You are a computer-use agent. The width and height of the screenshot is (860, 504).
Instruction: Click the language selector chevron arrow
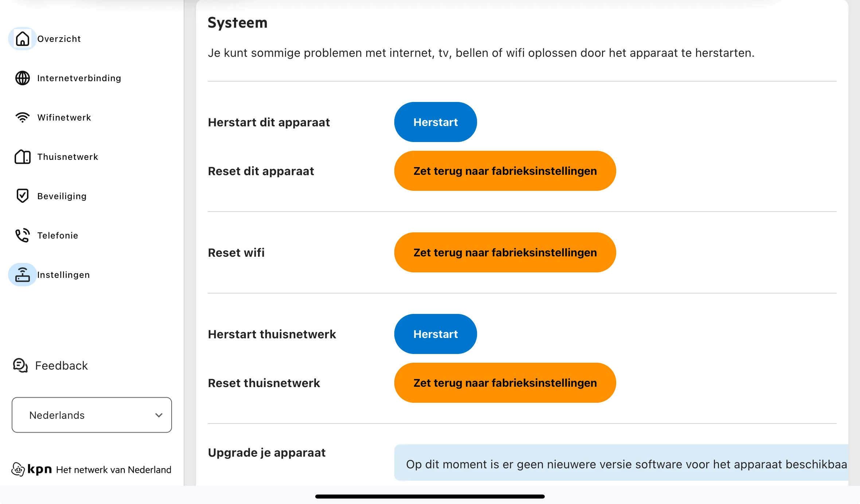159,415
